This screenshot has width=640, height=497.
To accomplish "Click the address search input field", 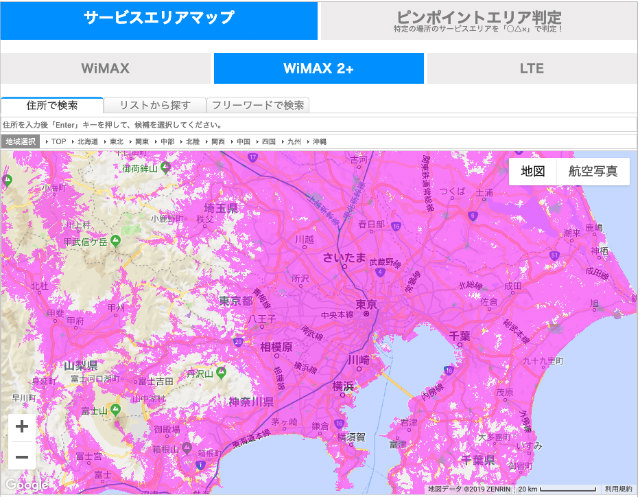I will (x=319, y=124).
